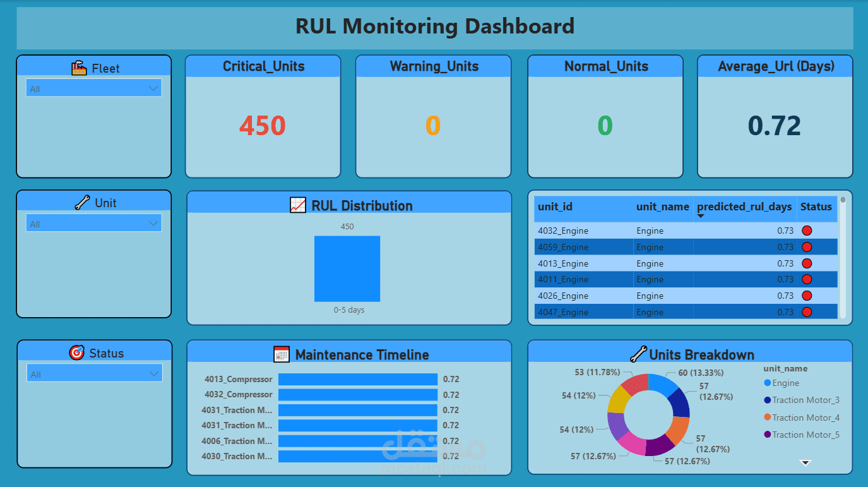
Task: Sort the table by the unit_id column header
Action: [555, 207]
